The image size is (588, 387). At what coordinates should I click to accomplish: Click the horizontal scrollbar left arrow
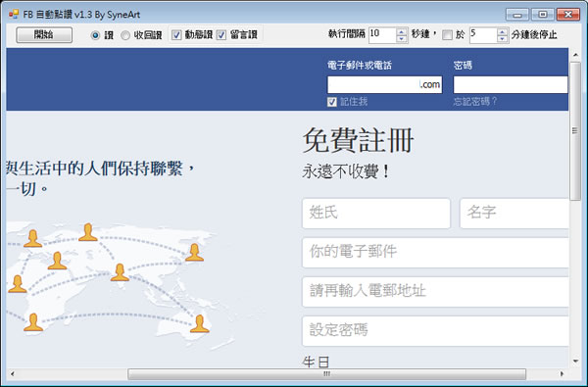pyautogui.click(x=13, y=374)
